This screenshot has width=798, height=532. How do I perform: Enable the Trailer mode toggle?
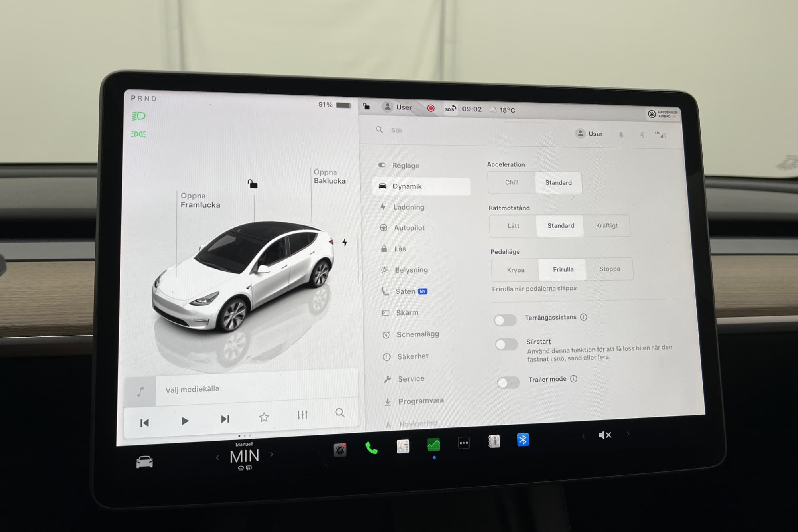pos(508,382)
